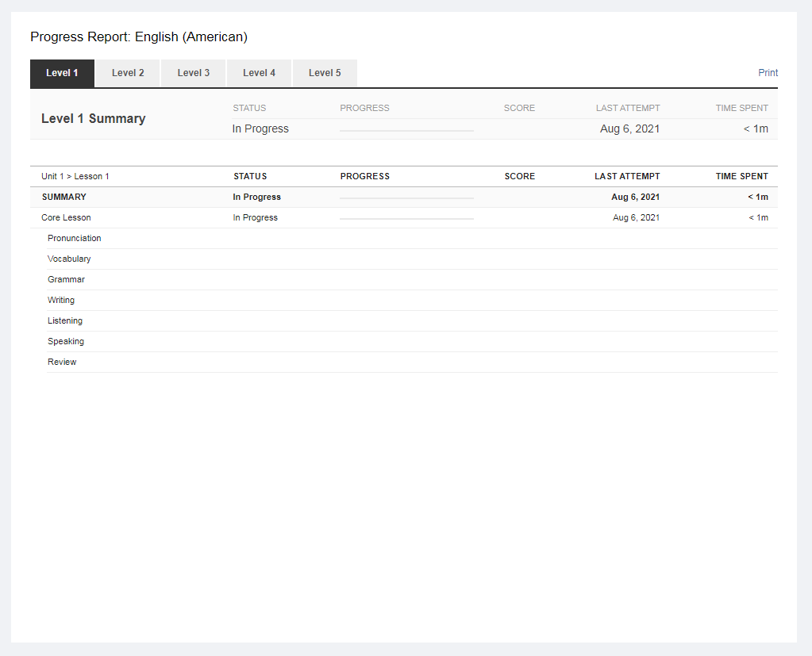Select the Level 3 tab
Screen dimensions: 812x656
click(x=194, y=73)
